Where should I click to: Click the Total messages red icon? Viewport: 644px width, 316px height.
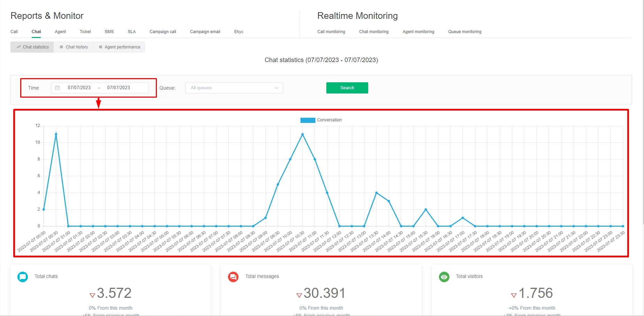pos(233,277)
